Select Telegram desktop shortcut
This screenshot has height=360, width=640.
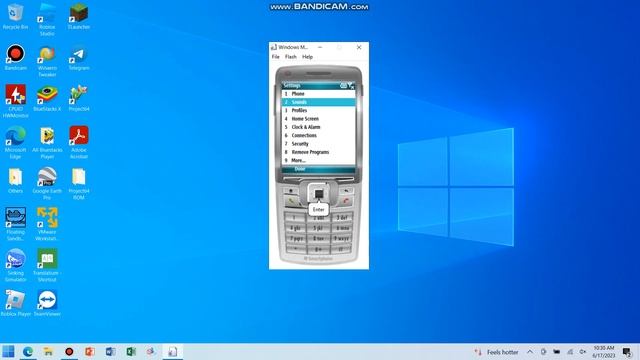[79, 57]
